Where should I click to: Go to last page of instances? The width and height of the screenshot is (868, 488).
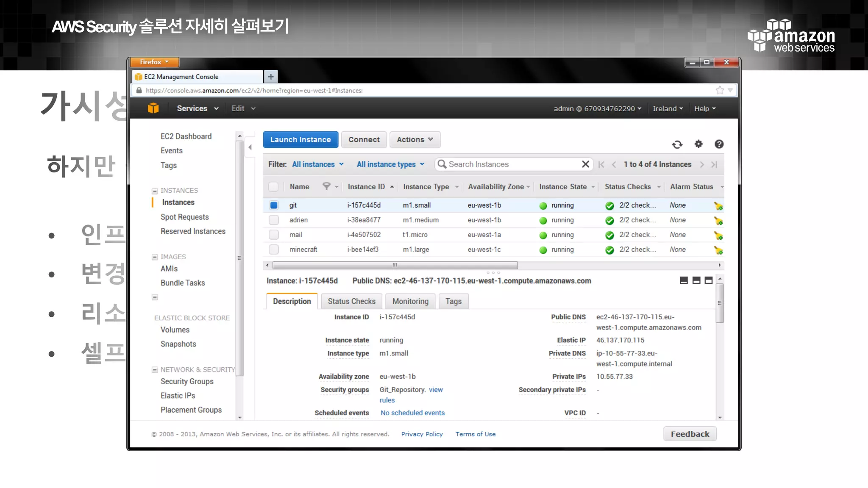click(x=714, y=165)
